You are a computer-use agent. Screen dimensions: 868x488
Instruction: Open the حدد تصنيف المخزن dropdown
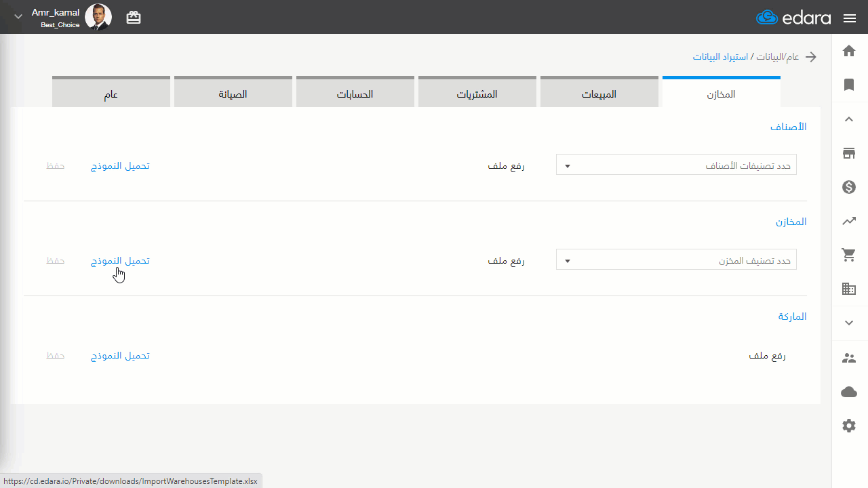point(676,260)
